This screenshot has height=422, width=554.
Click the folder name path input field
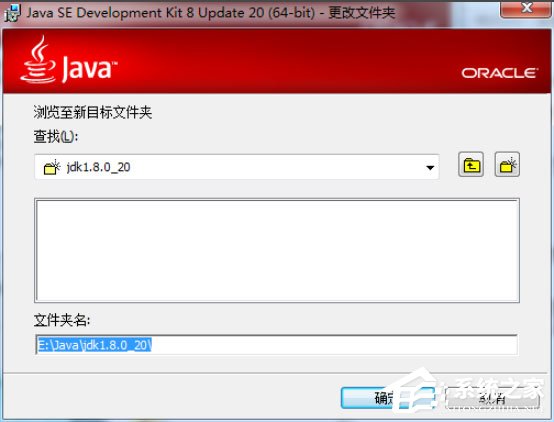coord(277,345)
